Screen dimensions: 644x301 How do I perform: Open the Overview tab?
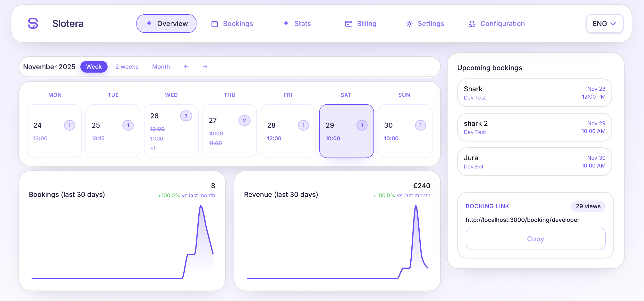point(166,24)
